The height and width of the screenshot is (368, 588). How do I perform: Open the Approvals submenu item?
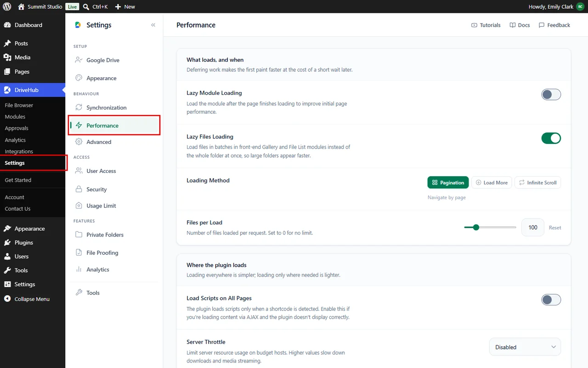pos(17,128)
